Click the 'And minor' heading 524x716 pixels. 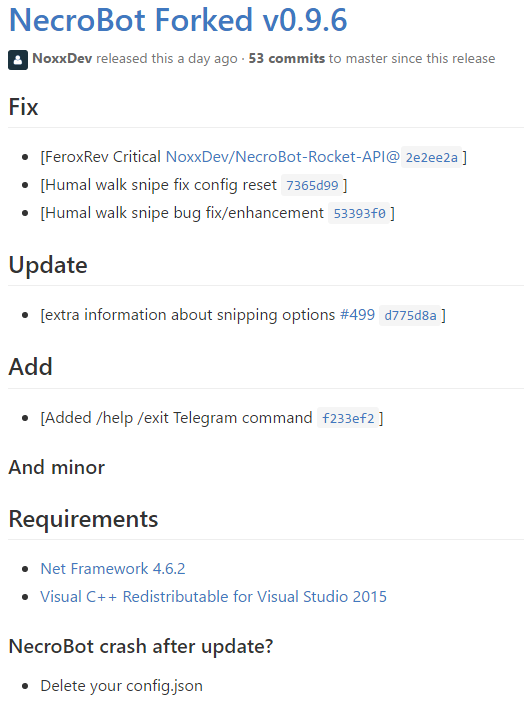pyautogui.click(x=57, y=467)
